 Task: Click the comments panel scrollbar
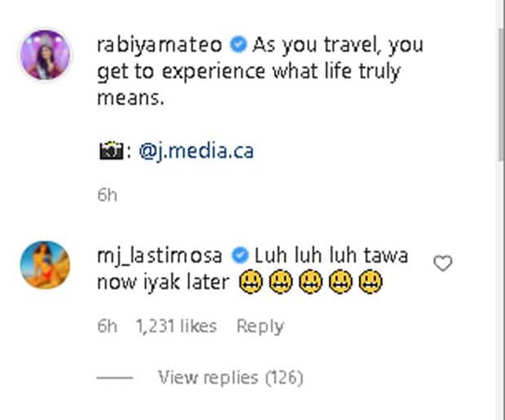coord(500,90)
